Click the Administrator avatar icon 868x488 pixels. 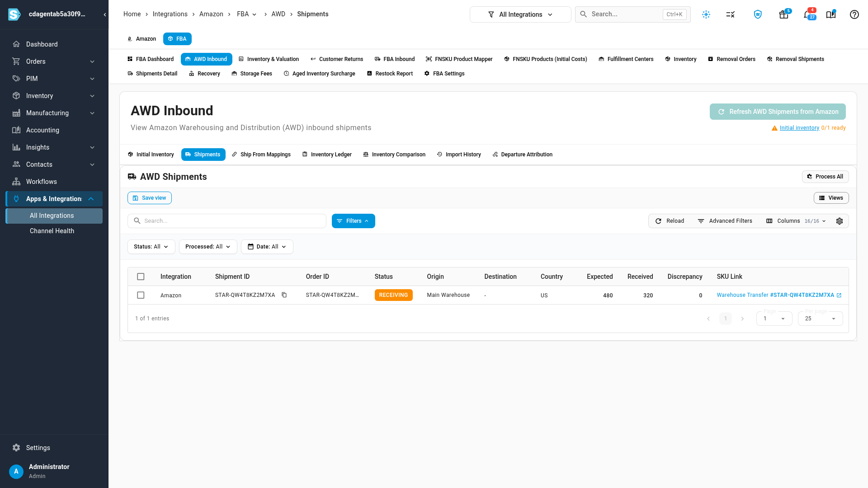16,471
